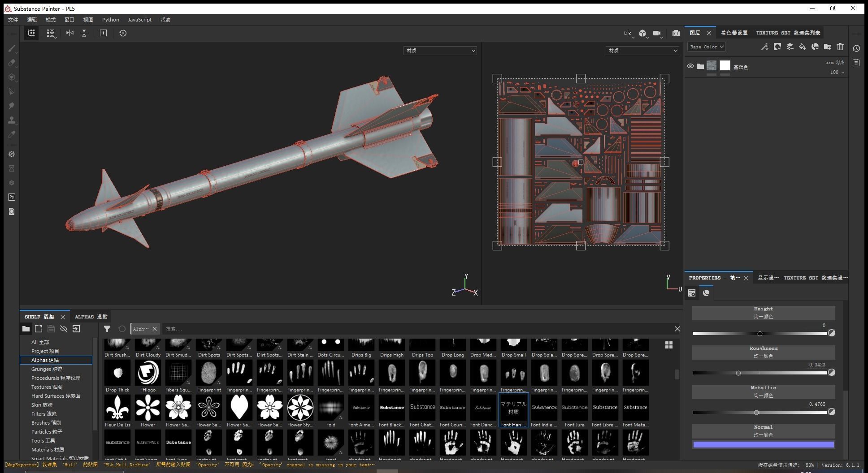Click the reset transform circular arrow icon
Screen dimensions: 868x473
click(x=123, y=33)
